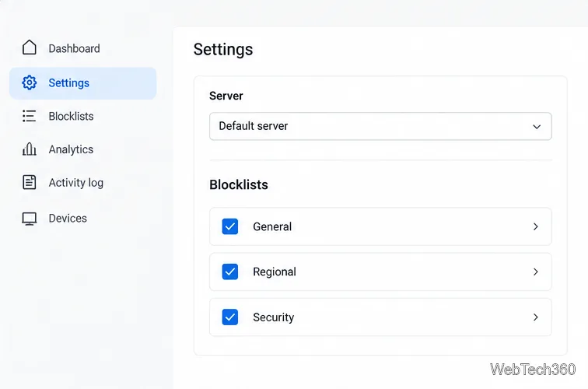Viewport: 588px width, 389px height.
Task: Click the Settings gear icon
Action: click(x=30, y=82)
